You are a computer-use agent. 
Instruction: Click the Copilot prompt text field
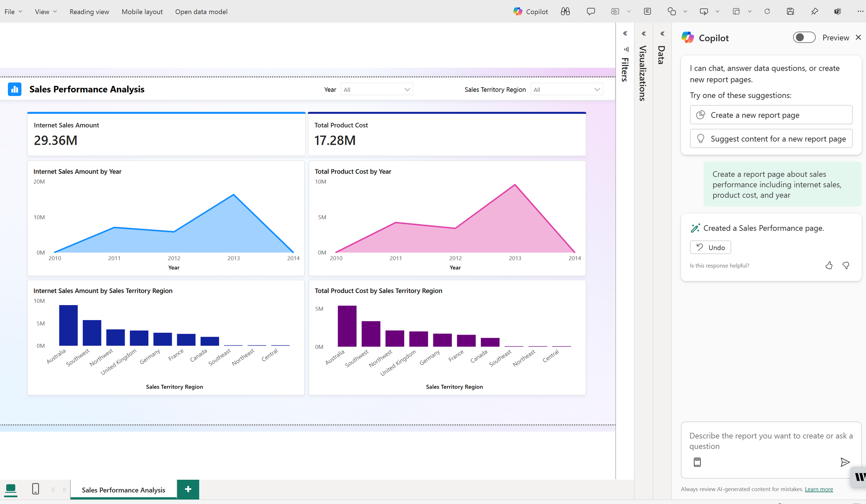pyautogui.click(x=771, y=441)
